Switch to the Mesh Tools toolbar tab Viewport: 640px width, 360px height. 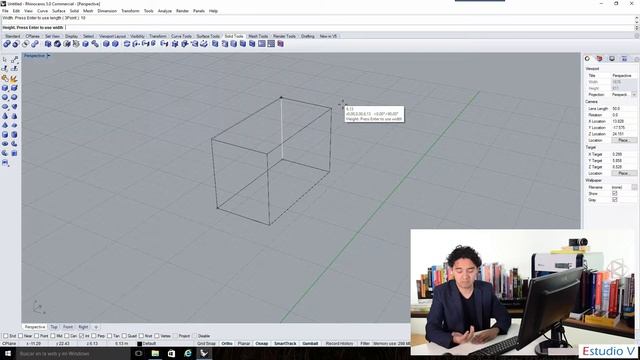coord(258,36)
